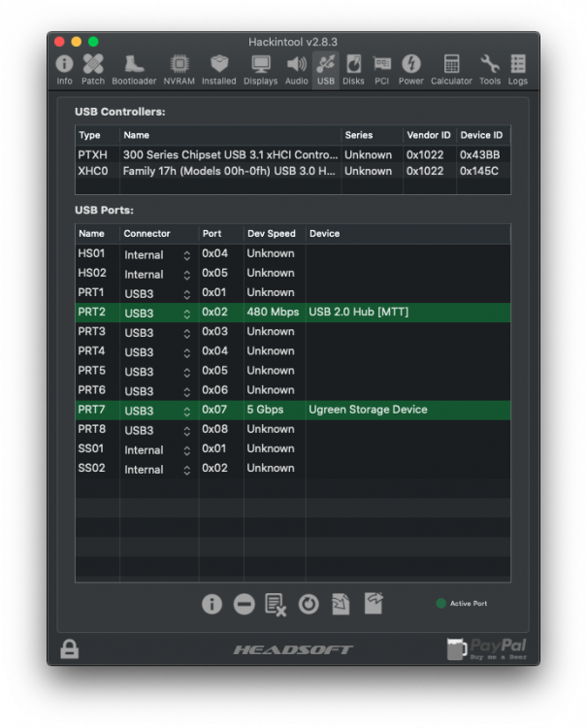Click the padlock icon at bottom left
The image size is (587, 728).
click(70, 649)
